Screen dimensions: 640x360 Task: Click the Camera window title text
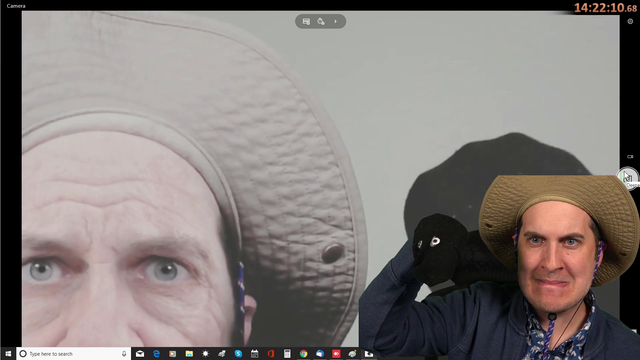(16, 6)
